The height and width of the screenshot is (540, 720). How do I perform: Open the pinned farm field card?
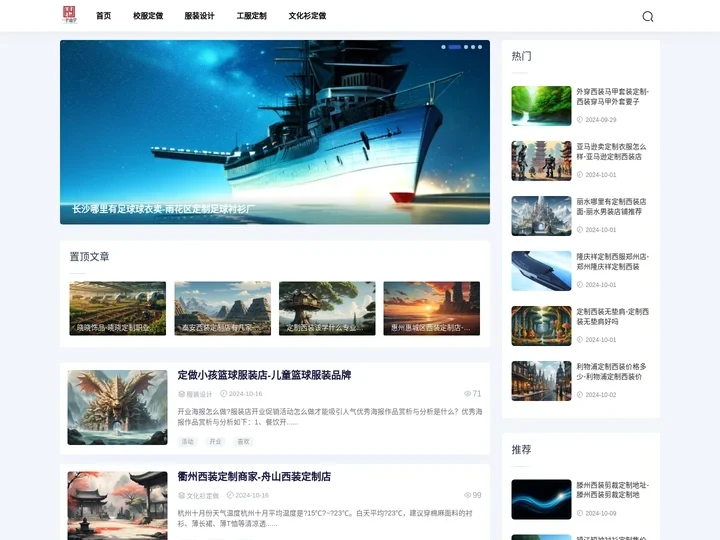[118, 308]
